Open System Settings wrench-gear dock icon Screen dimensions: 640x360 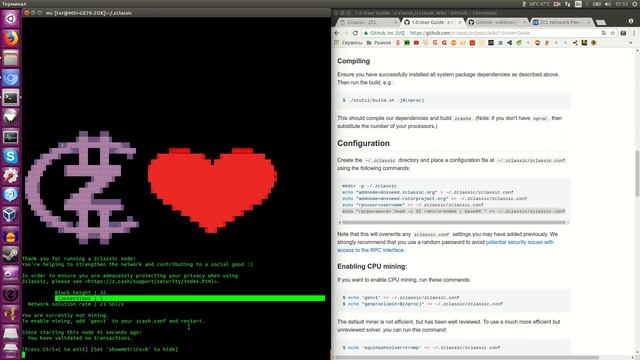(x=11, y=176)
